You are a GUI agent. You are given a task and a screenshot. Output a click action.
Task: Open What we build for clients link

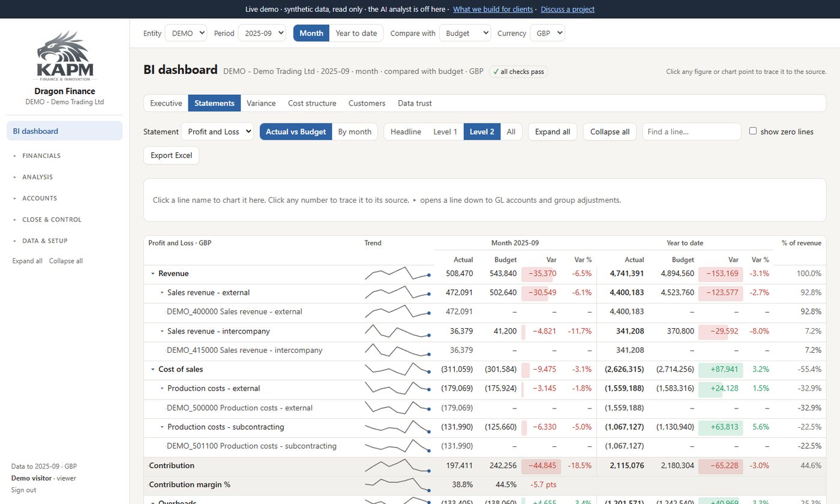click(x=493, y=9)
